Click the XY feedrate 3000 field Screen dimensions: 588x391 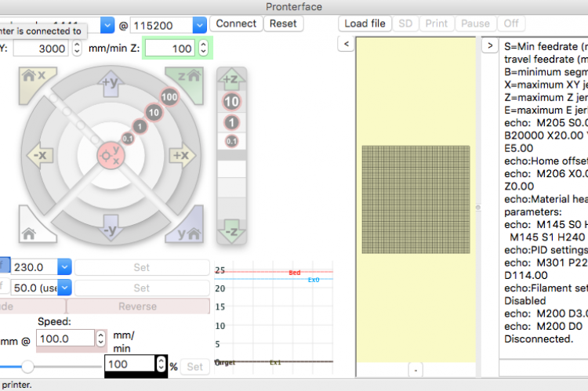click(x=41, y=49)
